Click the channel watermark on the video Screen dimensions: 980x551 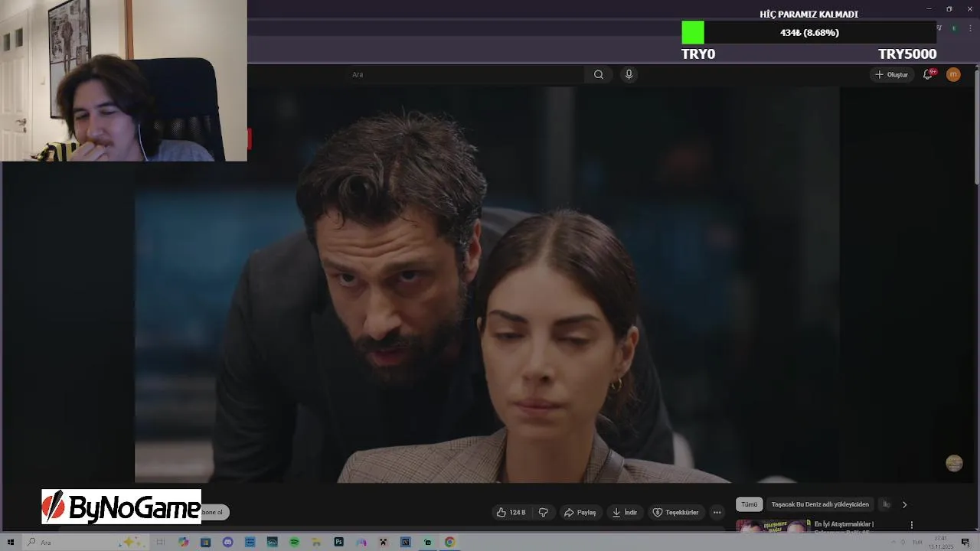pyautogui.click(x=954, y=463)
